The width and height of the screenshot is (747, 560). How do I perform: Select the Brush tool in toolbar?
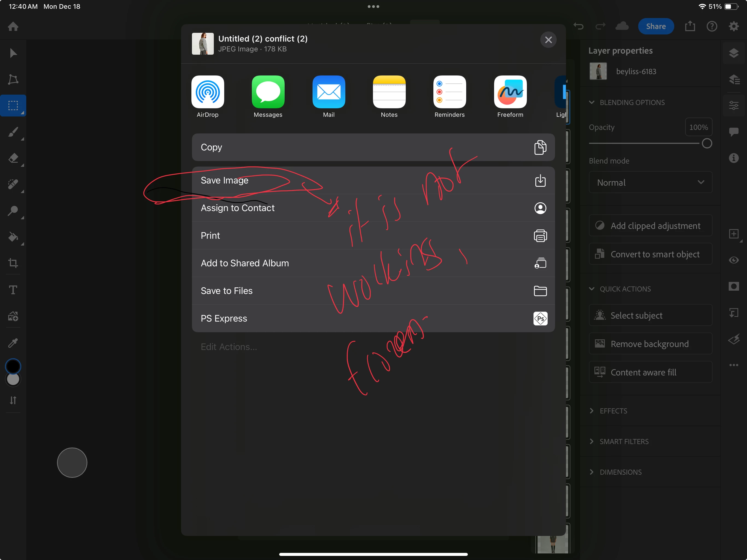pos(13,132)
